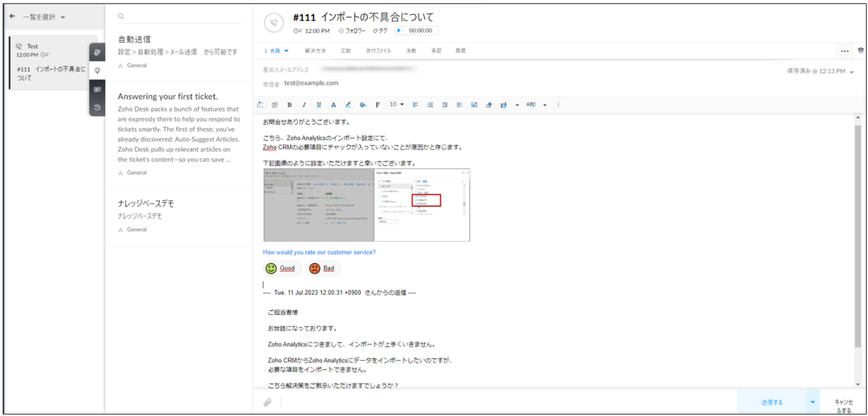Open the paperclip attachments side-panel icon
Viewport: 868px width, 416px height.
(x=98, y=53)
